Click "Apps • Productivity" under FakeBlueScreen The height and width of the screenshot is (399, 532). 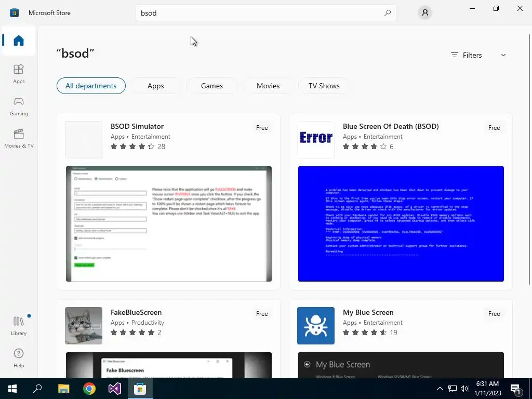(x=137, y=322)
